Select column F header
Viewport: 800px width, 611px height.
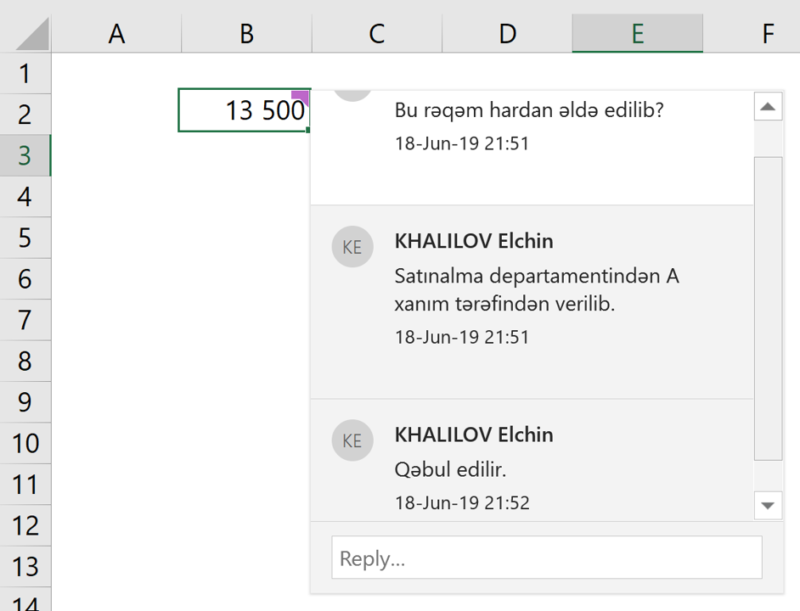[x=766, y=33]
